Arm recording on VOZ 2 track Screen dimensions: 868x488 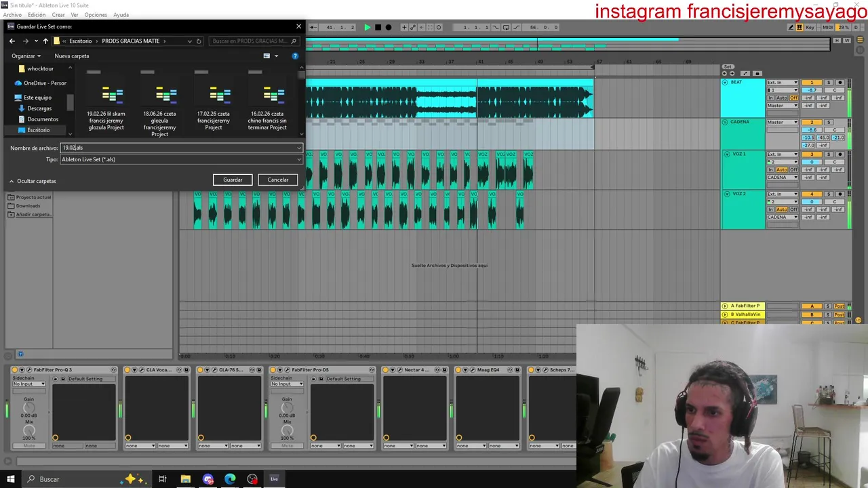[x=840, y=194]
